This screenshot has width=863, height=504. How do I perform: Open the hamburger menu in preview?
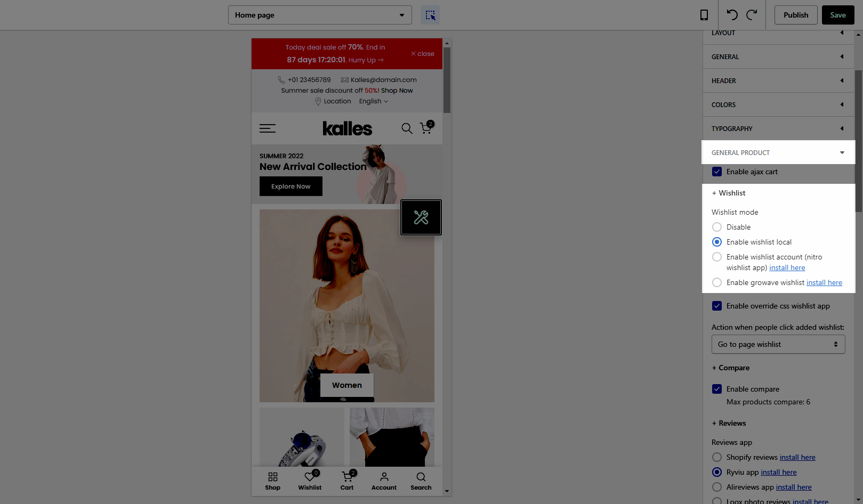(268, 128)
